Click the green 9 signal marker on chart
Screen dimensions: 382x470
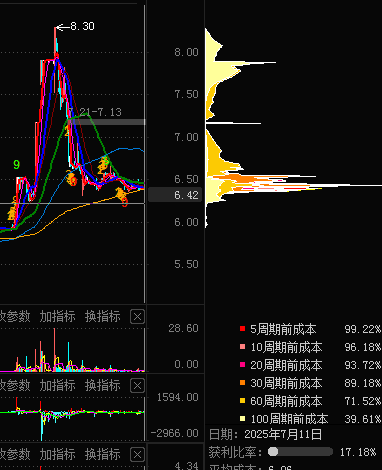(x=16, y=164)
